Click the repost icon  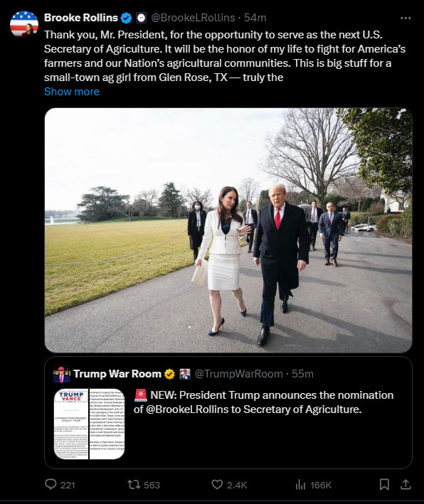point(133,484)
